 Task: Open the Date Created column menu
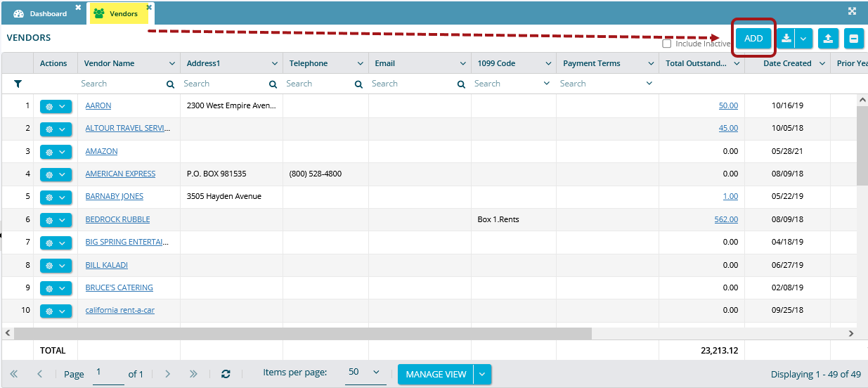click(x=822, y=63)
